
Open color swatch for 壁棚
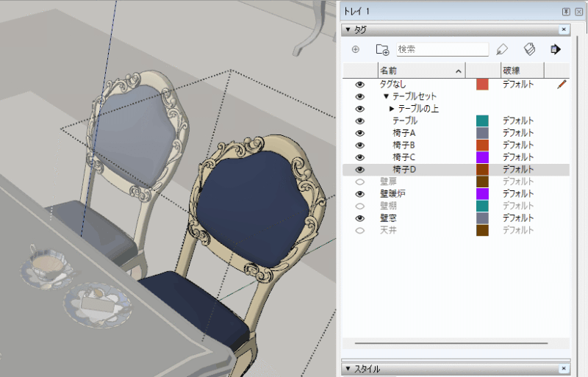[482, 206]
